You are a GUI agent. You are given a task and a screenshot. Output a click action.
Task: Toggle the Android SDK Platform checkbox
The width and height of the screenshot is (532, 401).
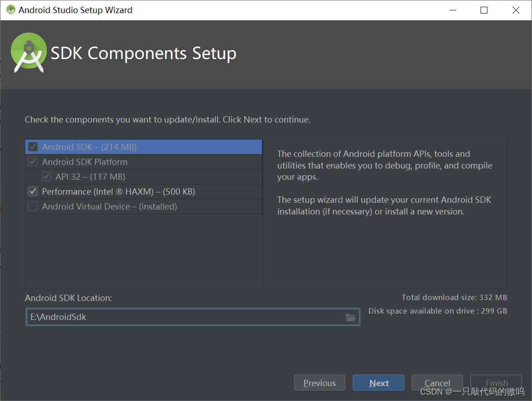(33, 162)
